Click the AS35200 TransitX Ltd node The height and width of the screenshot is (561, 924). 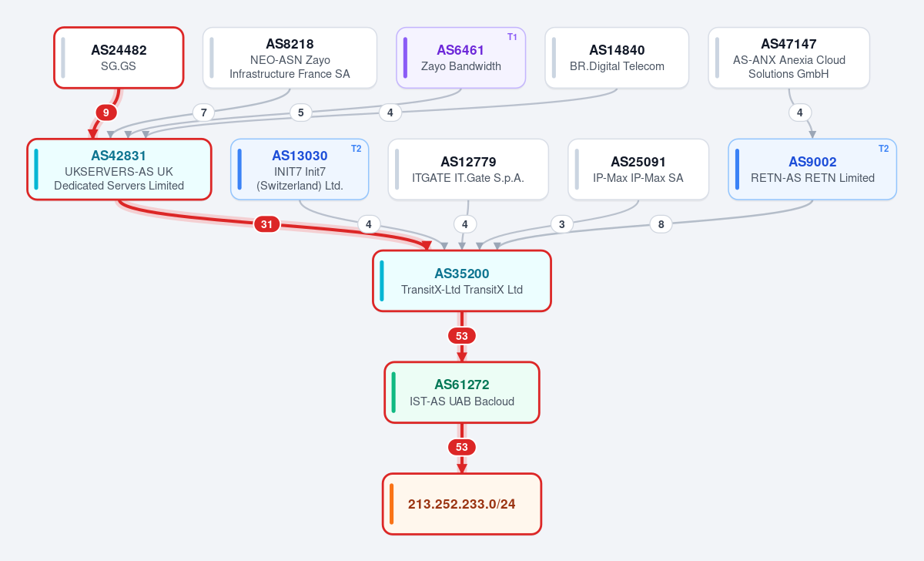pyautogui.click(x=462, y=281)
